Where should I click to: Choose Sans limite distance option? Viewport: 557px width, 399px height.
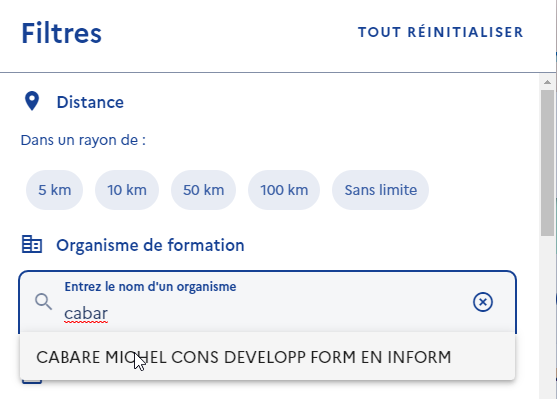(x=380, y=190)
